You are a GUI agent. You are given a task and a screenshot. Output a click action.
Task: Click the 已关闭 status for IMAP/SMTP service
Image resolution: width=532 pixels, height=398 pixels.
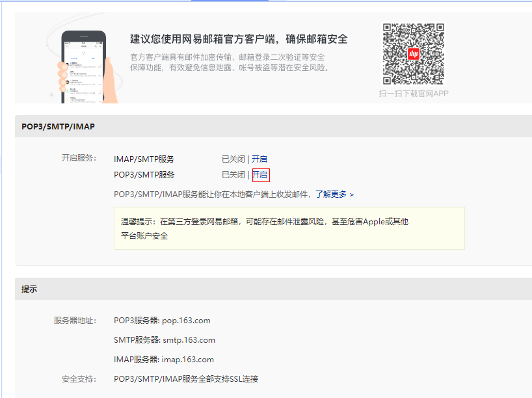233,159
